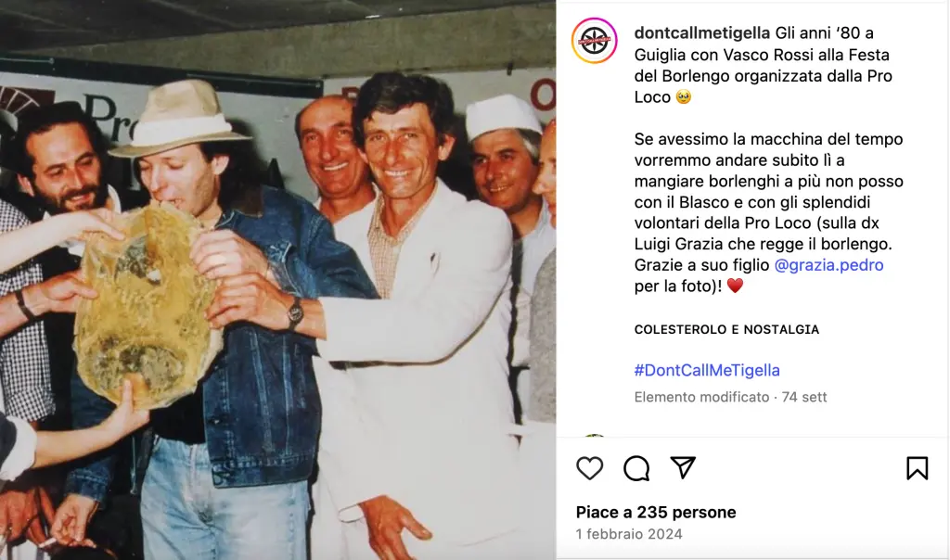Save the post using the bookmark icon
Viewport: 950px width, 560px height.
coord(918,468)
